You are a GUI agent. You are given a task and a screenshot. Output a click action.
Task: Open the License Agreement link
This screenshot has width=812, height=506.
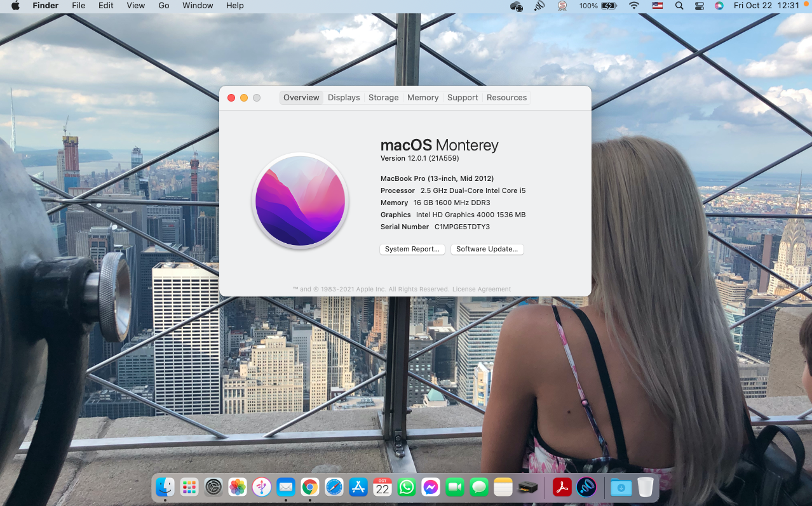tap(481, 290)
